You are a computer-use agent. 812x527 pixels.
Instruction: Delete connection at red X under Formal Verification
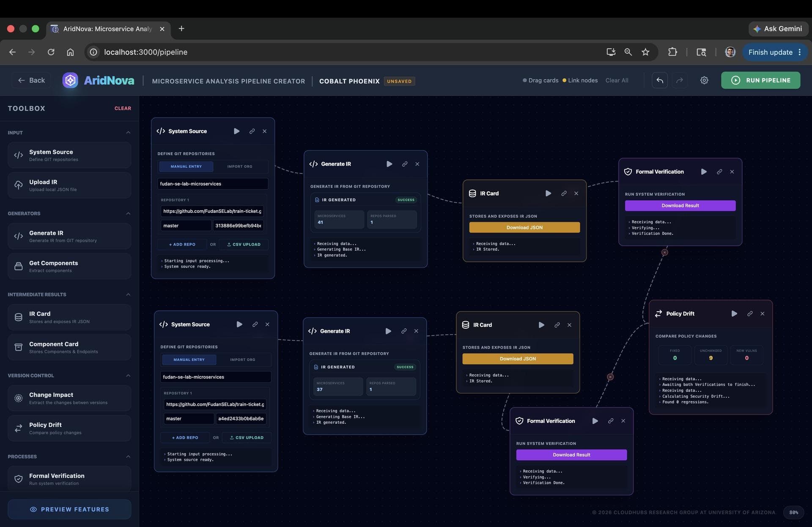click(x=665, y=253)
